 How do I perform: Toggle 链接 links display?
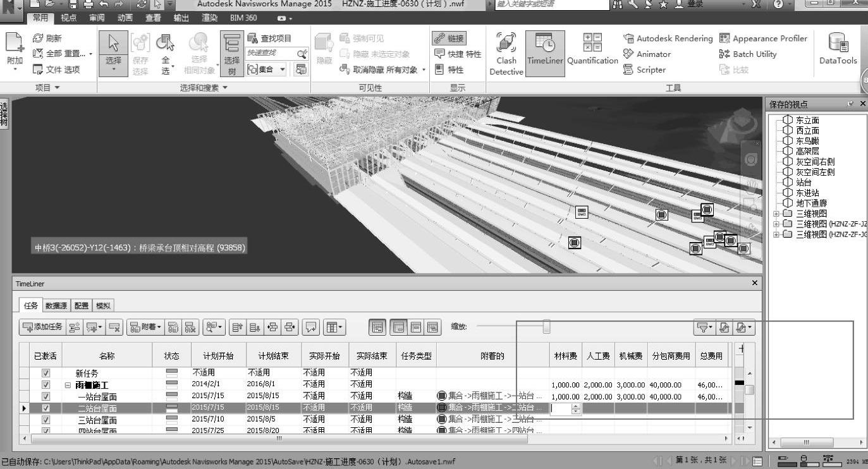[449, 39]
